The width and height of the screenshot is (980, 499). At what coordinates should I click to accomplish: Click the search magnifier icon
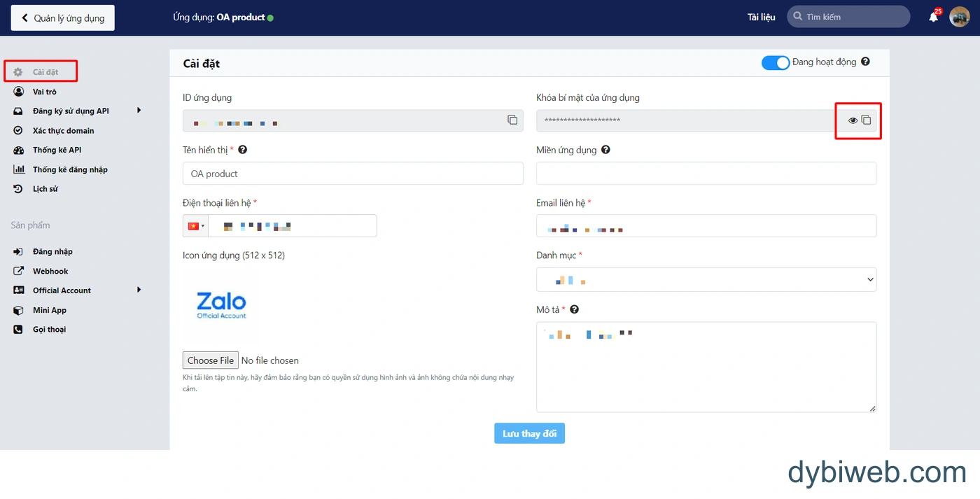click(x=798, y=17)
